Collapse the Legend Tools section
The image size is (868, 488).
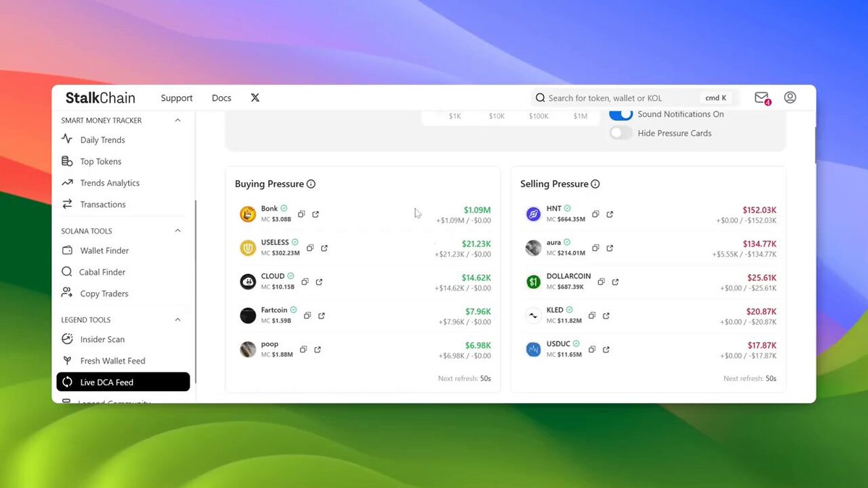[178, 320]
